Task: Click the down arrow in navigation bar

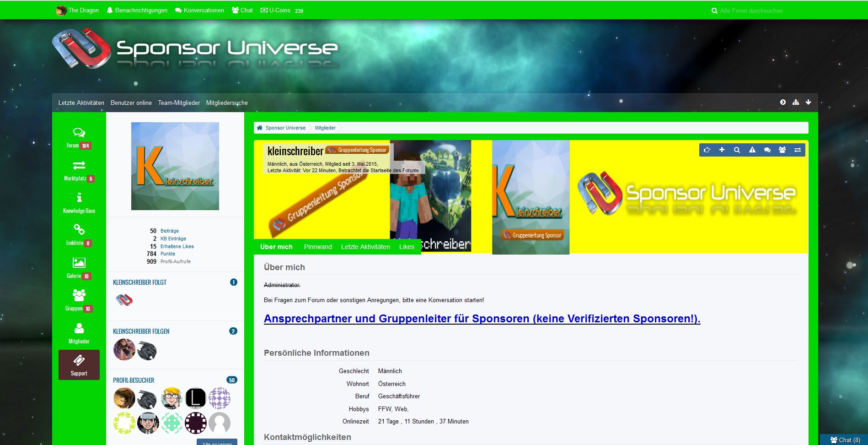Action: [x=808, y=102]
